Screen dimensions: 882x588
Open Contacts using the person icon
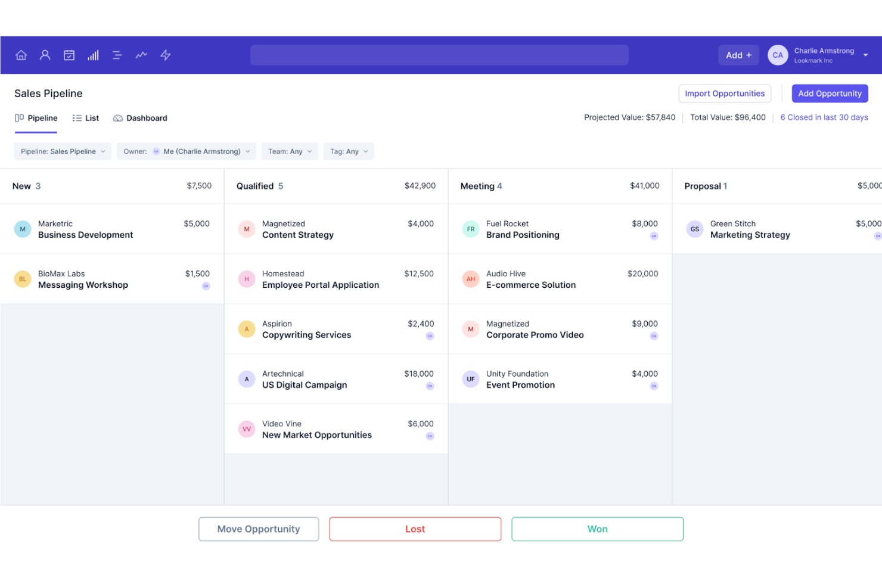[x=45, y=55]
